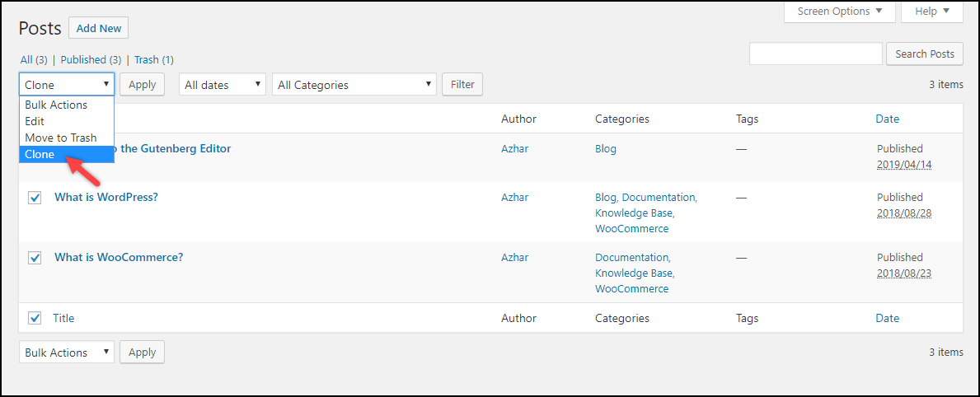This screenshot has width=980, height=397.
Task: Click the Categories column header
Action: [621, 119]
